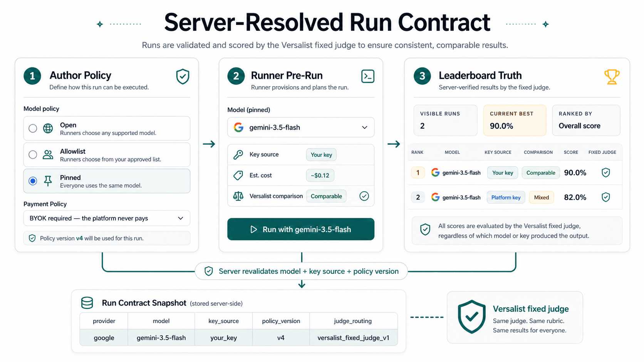The height and width of the screenshot is (362, 644).
Task: Click the 82.0% score in rank 2 row
Action: pos(575,197)
